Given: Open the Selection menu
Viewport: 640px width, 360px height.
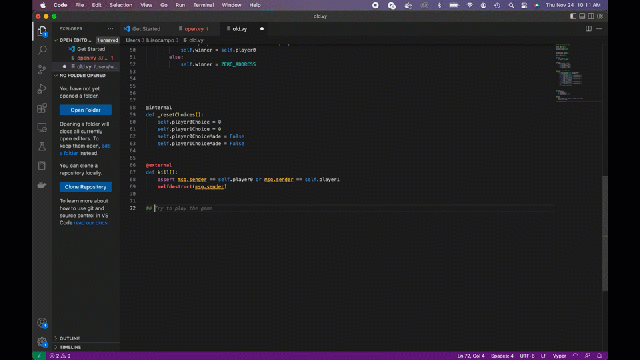Looking at the screenshot, I should [121, 5].
